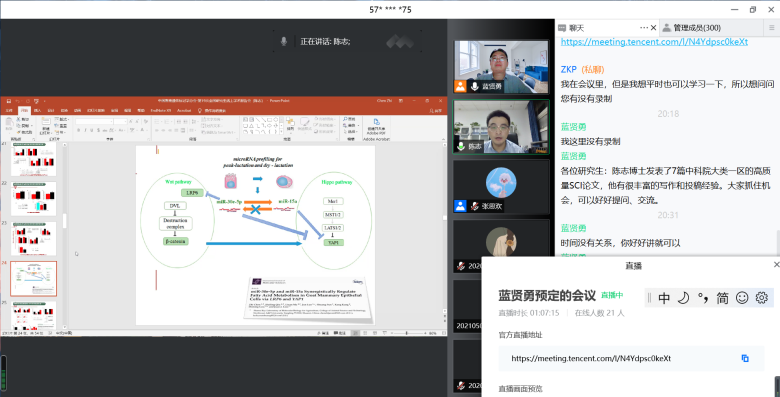
Task: Open the 文件 File tab in PowerPoint
Action: click(x=9, y=110)
